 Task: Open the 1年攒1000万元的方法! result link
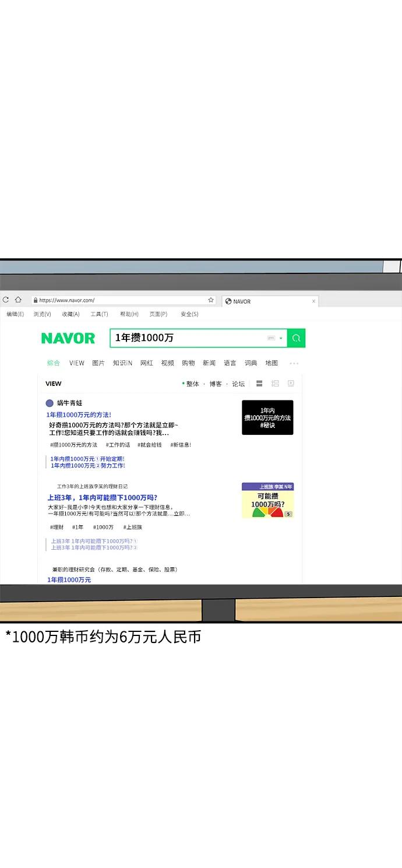[x=79, y=414]
